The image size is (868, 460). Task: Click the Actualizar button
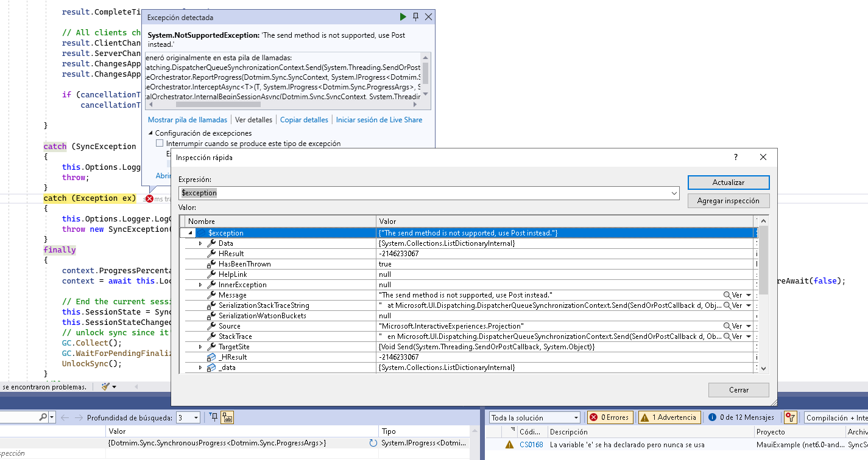729,183
